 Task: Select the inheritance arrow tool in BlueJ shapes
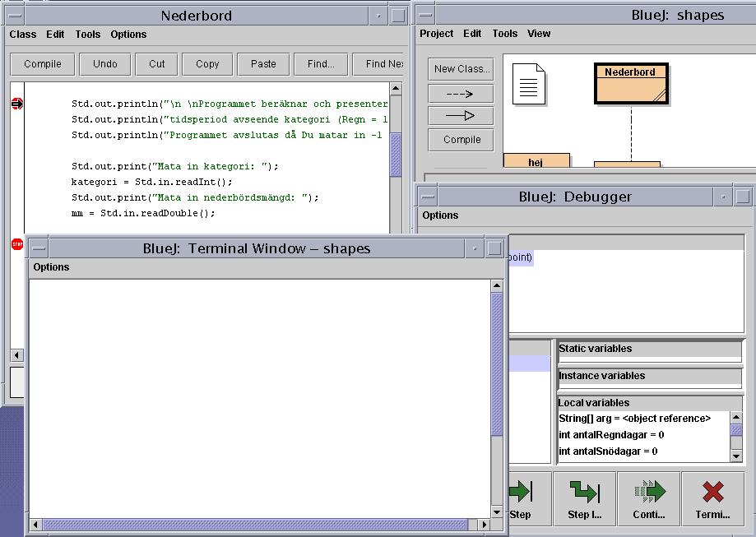click(x=461, y=116)
